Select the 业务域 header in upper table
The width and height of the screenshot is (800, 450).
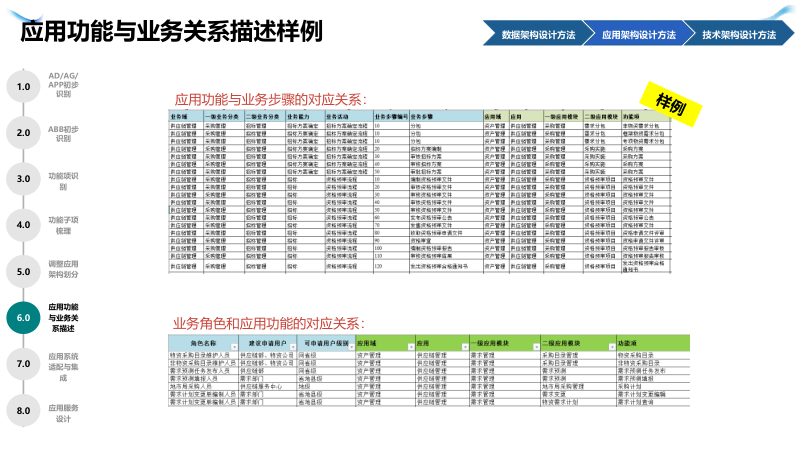click(x=186, y=116)
